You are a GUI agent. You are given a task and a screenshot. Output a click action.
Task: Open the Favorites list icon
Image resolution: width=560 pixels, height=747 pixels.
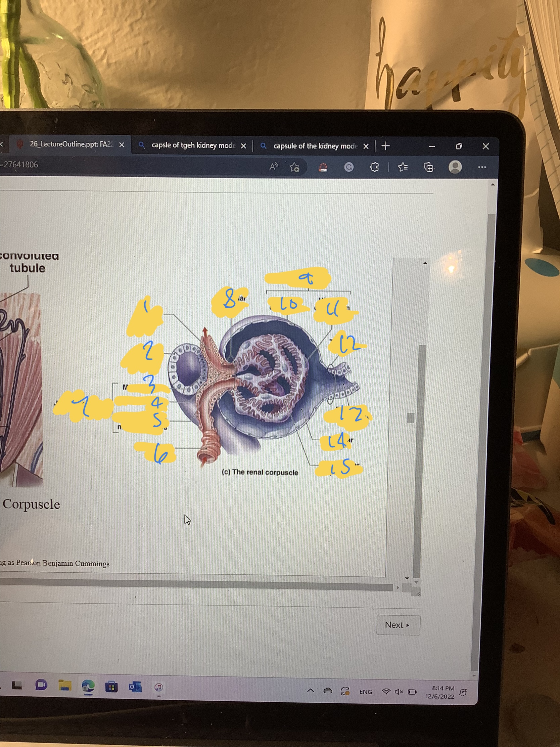[x=403, y=167]
